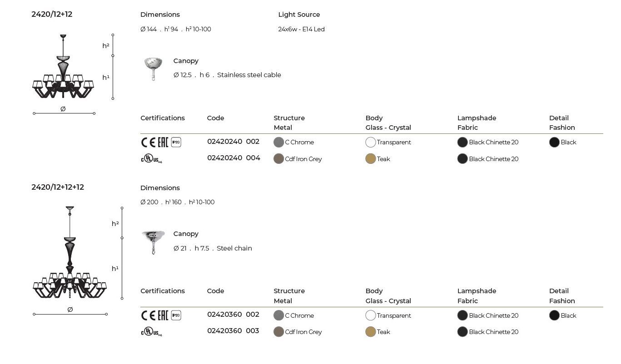Open the 2420/12+12 chandelier line drawing
The width and height of the screenshot is (621, 364).
tap(63, 68)
